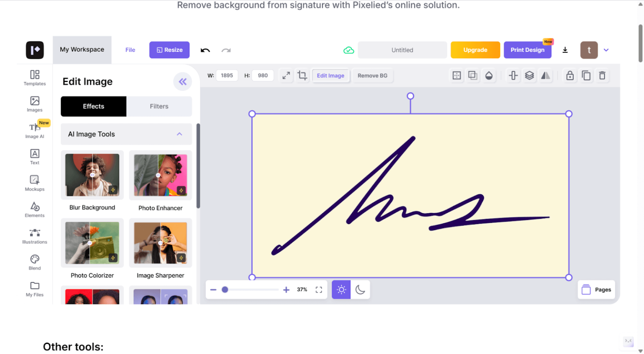Click the redo arrow
644x354 pixels.
(x=226, y=50)
